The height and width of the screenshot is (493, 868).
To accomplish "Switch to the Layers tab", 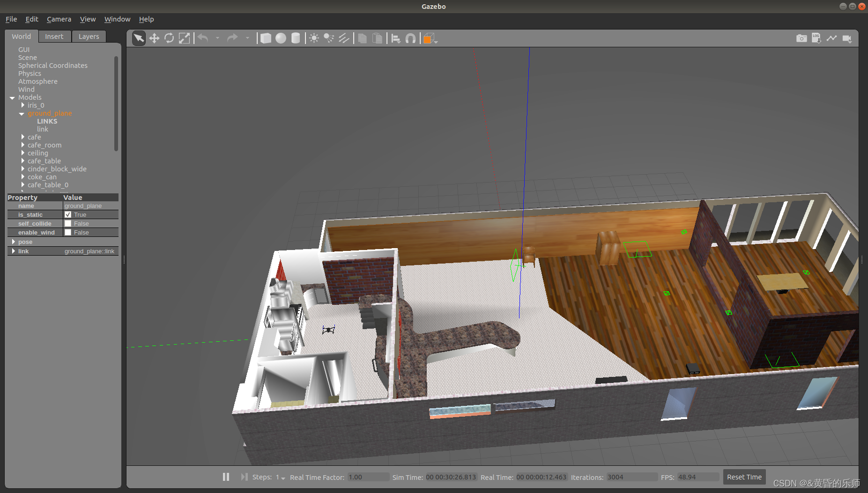I will (89, 37).
